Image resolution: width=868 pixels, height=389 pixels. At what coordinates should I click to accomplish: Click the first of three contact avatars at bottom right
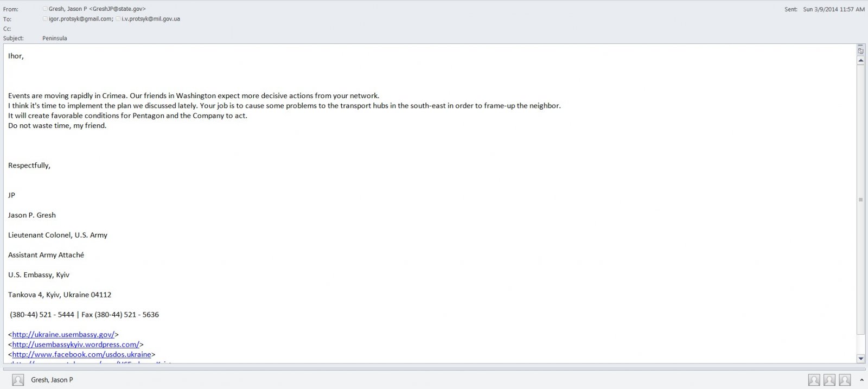tap(814, 380)
